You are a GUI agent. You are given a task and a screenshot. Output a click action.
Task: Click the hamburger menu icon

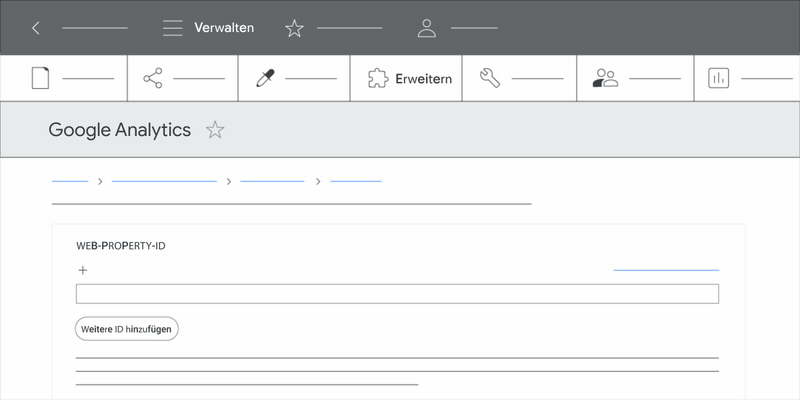[x=172, y=28]
